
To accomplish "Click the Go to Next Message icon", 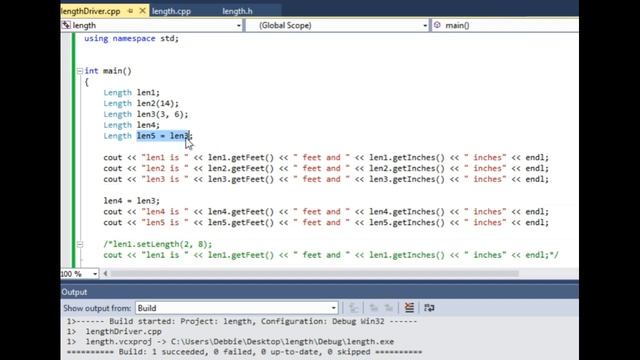I will point(388,308).
